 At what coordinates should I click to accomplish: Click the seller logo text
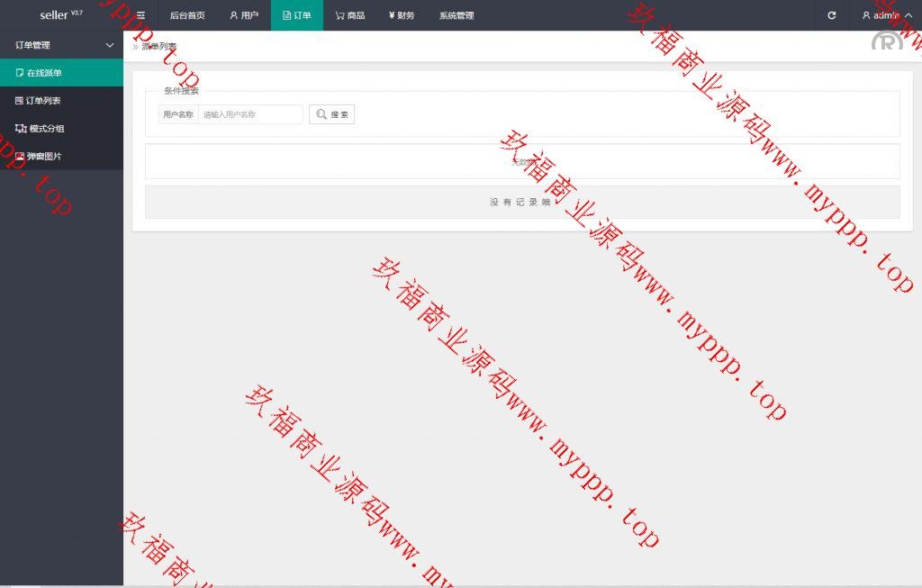[x=54, y=15]
